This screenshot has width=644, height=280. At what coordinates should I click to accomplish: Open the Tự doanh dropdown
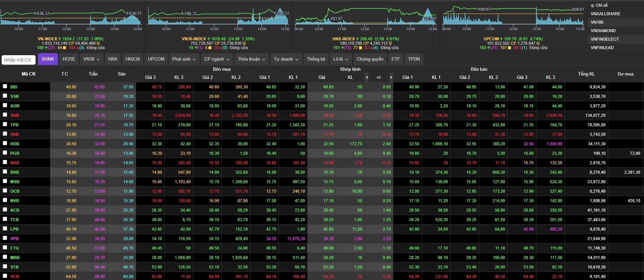(x=286, y=59)
